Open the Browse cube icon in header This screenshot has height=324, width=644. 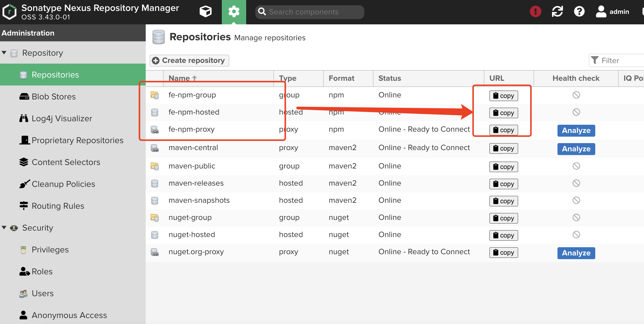(205, 11)
